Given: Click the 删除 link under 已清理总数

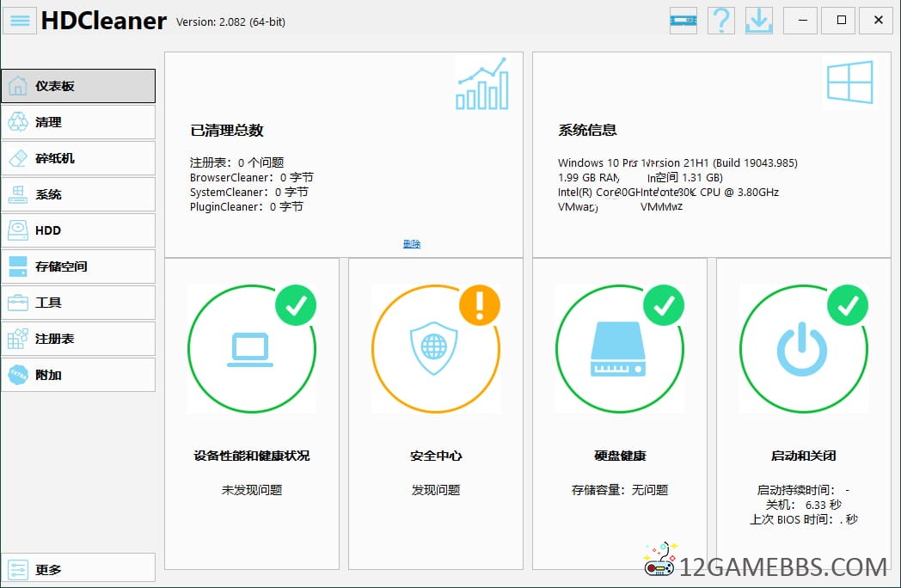Looking at the screenshot, I should pos(412,244).
